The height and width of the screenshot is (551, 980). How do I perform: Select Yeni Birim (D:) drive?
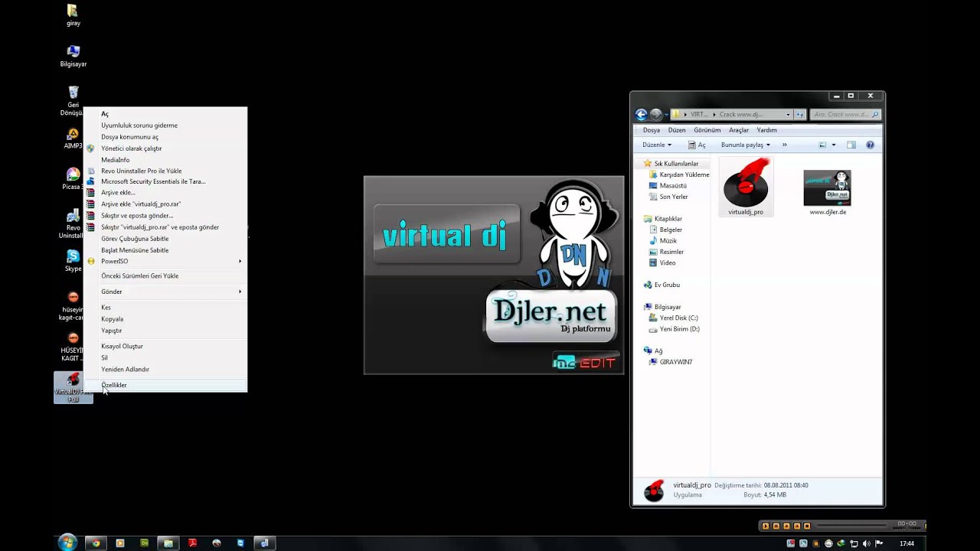tap(674, 329)
